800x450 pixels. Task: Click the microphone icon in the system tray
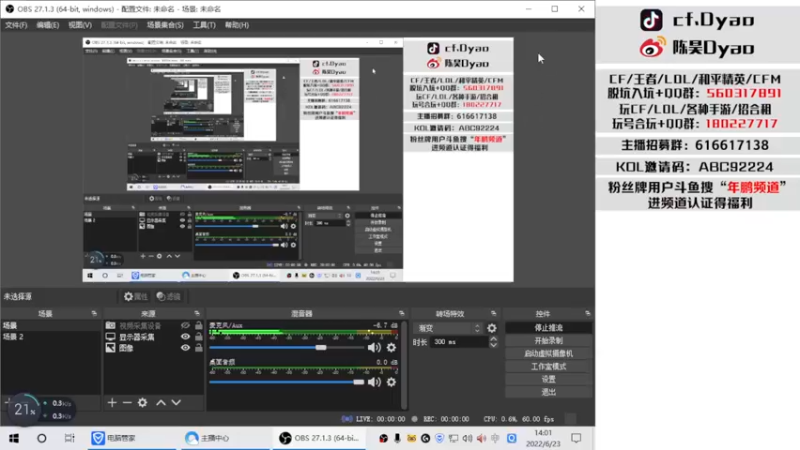[x=397, y=438]
